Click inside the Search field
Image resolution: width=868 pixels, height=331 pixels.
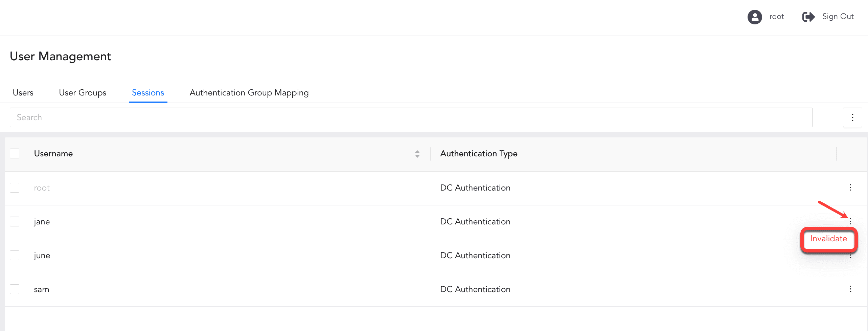tap(237, 117)
